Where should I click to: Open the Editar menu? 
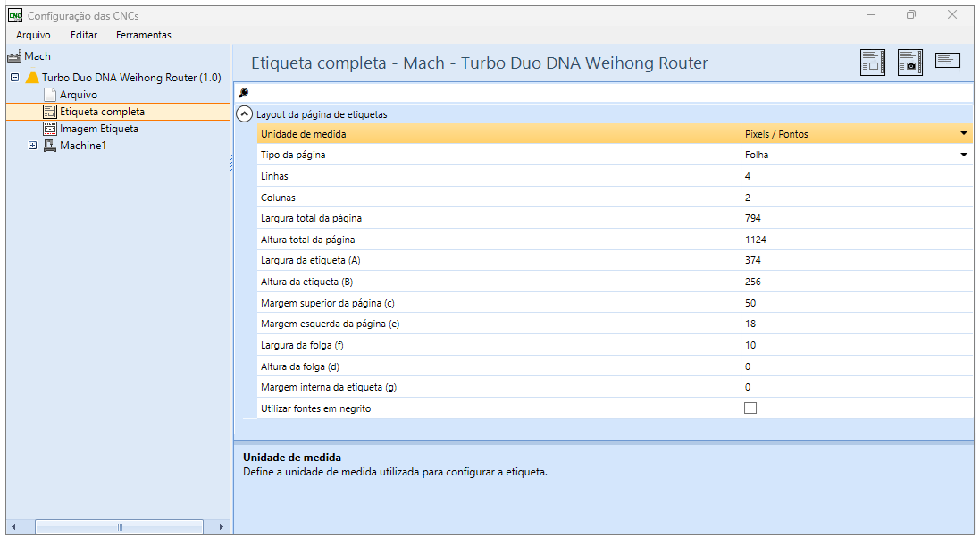click(x=84, y=35)
